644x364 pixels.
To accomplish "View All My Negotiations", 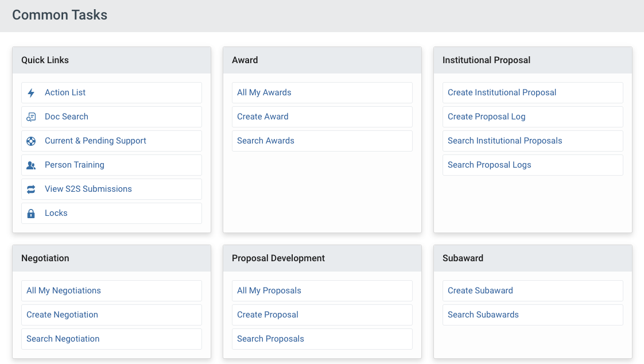I will click(63, 291).
